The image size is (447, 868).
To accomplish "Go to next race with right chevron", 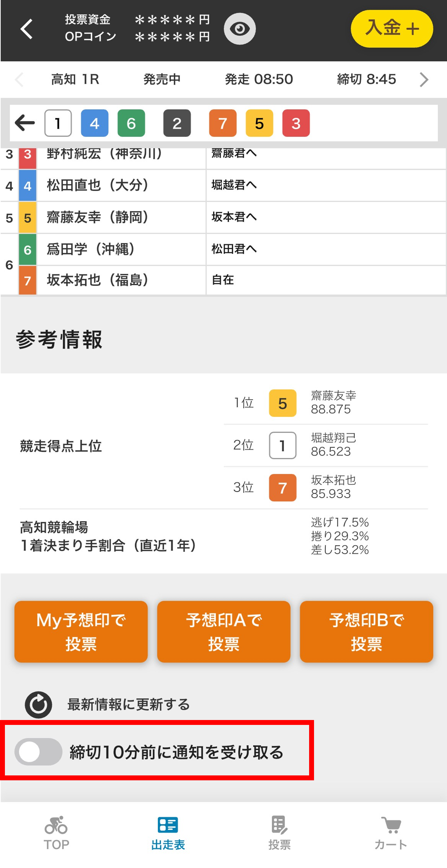I will 424,80.
